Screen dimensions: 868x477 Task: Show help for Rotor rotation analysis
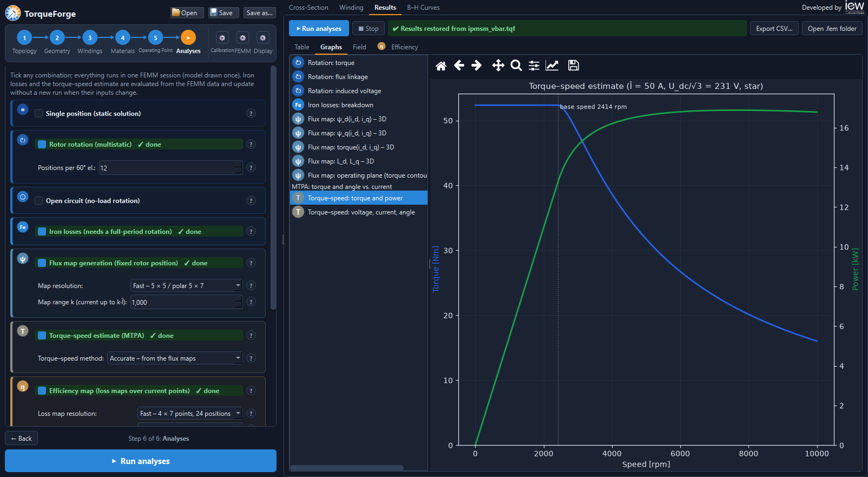251,144
